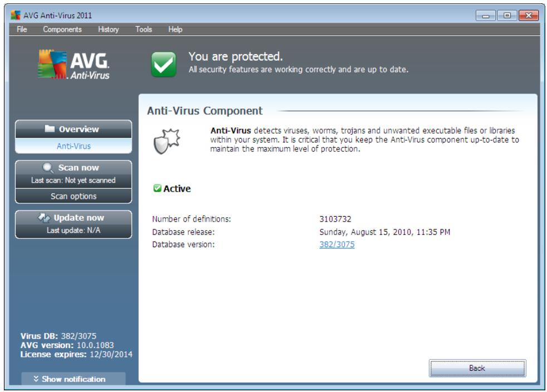Viewport: 547px width, 392px height.
Task: Click the green Active status check icon
Action: pyautogui.click(x=157, y=188)
